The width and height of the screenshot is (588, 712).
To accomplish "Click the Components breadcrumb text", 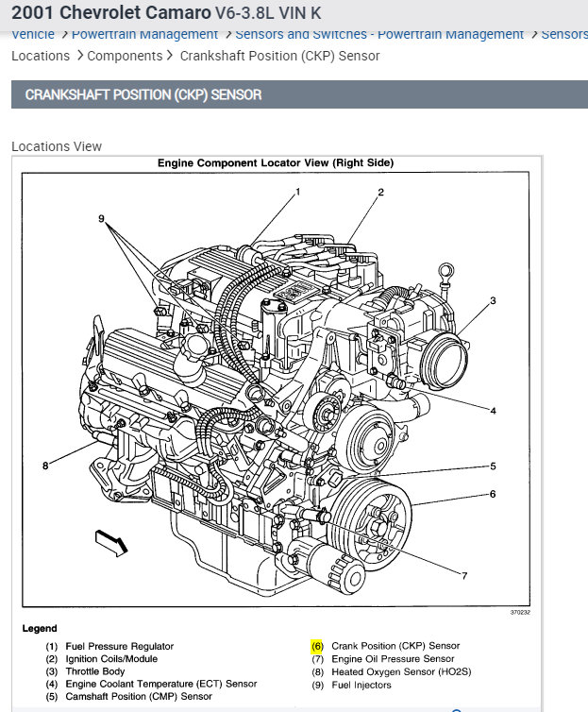I will click(x=125, y=56).
